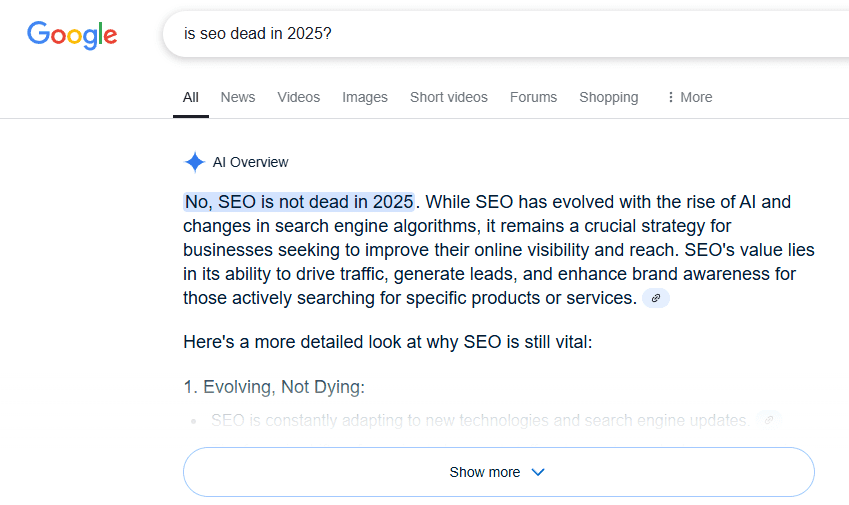Click the Google logo
Image resolution: width=849 pixels, height=505 pixels.
pos(72,35)
